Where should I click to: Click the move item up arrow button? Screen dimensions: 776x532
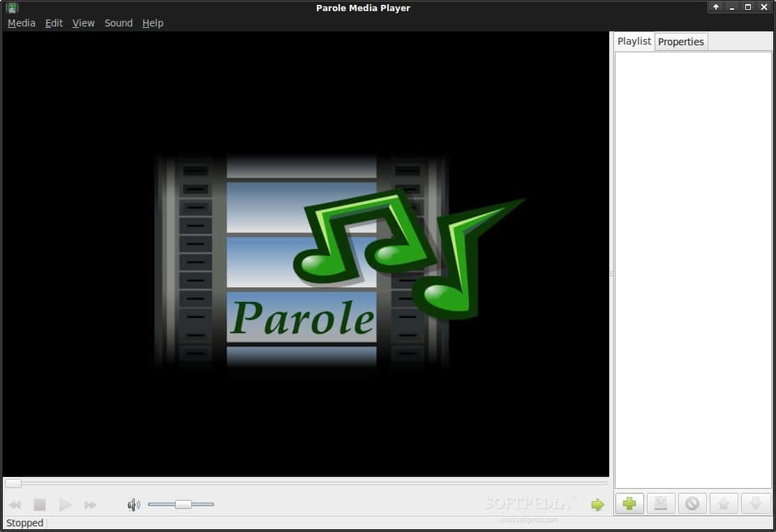[x=724, y=504]
